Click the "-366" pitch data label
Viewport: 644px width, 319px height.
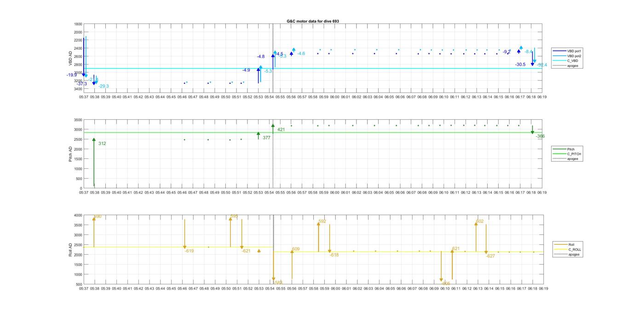[x=540, y=136]
